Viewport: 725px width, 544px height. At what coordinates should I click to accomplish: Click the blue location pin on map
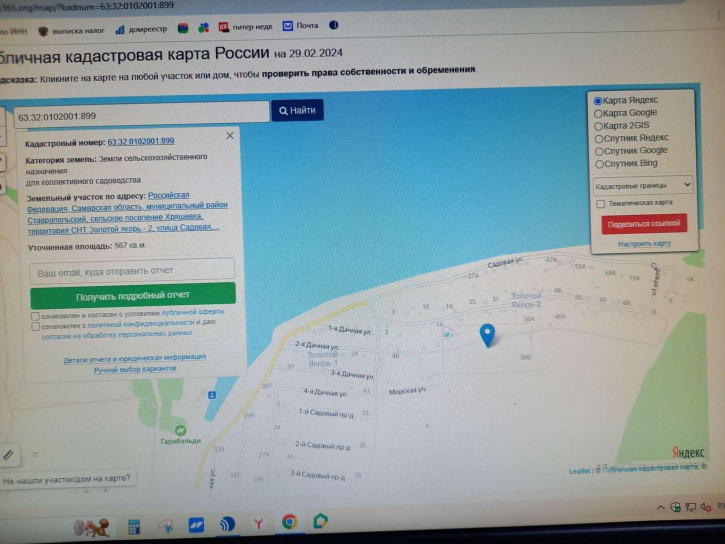click(487, 335)
